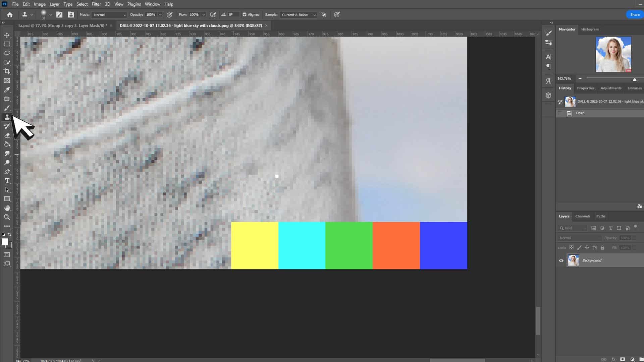
Task: Hide the Background layer
Action: pos(561,260)
